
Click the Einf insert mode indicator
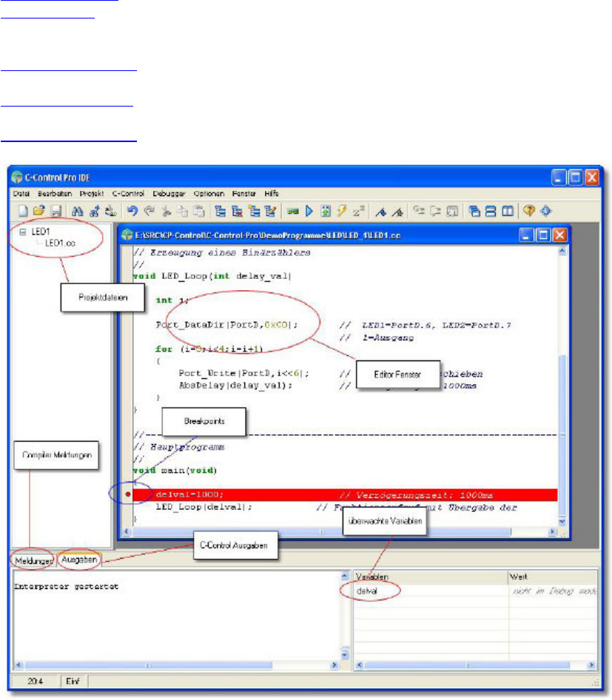click(73, 682)
